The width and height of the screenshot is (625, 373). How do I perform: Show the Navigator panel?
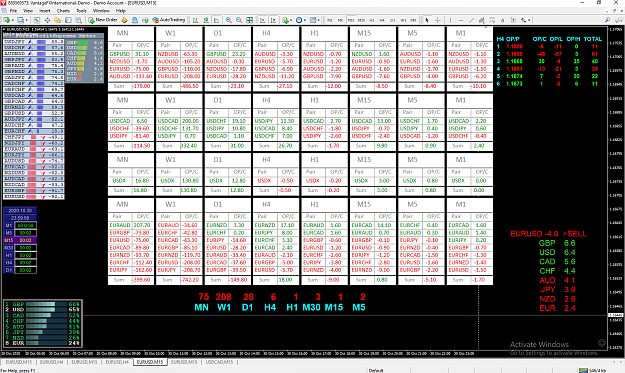click(58, 20)
